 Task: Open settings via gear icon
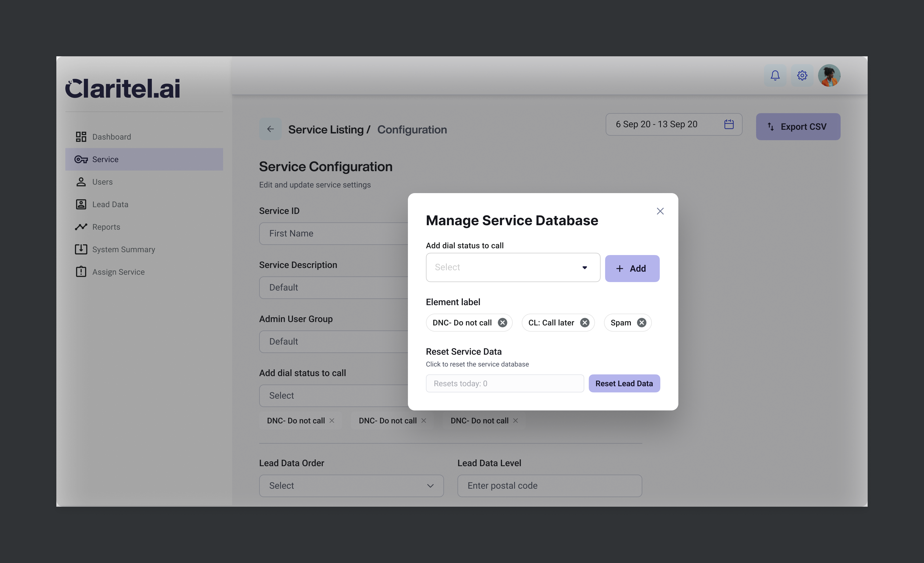[x=802, y=75]
